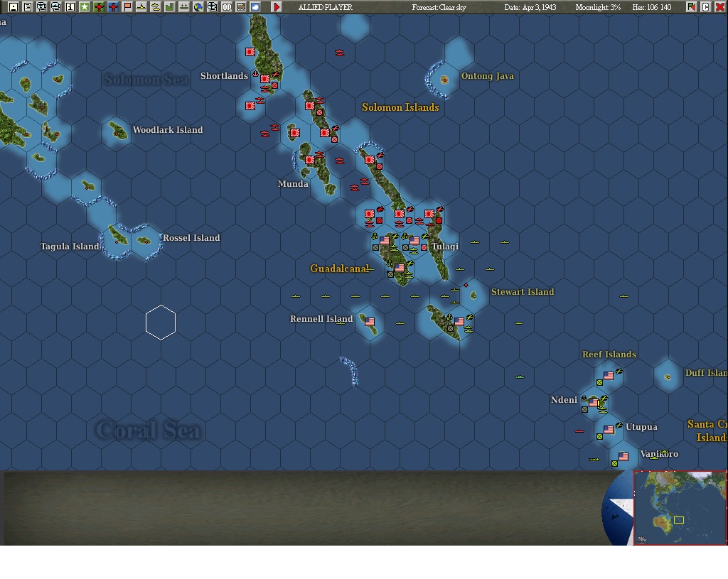
Task: Click the white star on green icon
Action: 85,7
